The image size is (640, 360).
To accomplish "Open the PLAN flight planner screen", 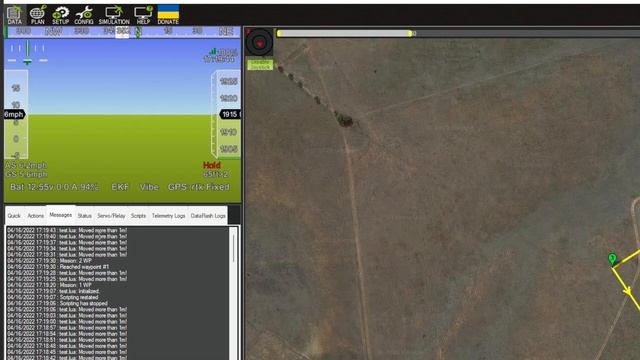I will point(38,15).
